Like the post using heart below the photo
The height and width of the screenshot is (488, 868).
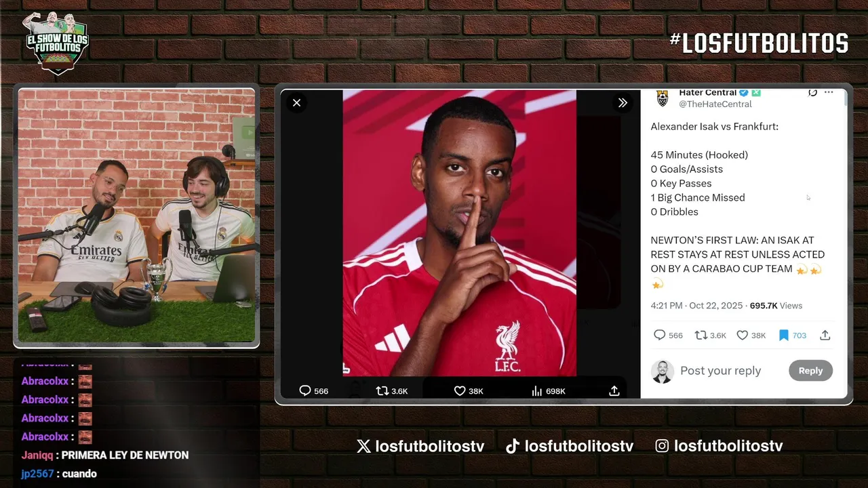460,391
